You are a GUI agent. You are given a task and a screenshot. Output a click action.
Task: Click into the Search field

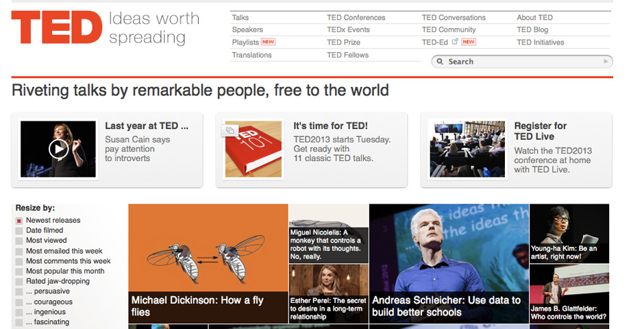point(522,62)
